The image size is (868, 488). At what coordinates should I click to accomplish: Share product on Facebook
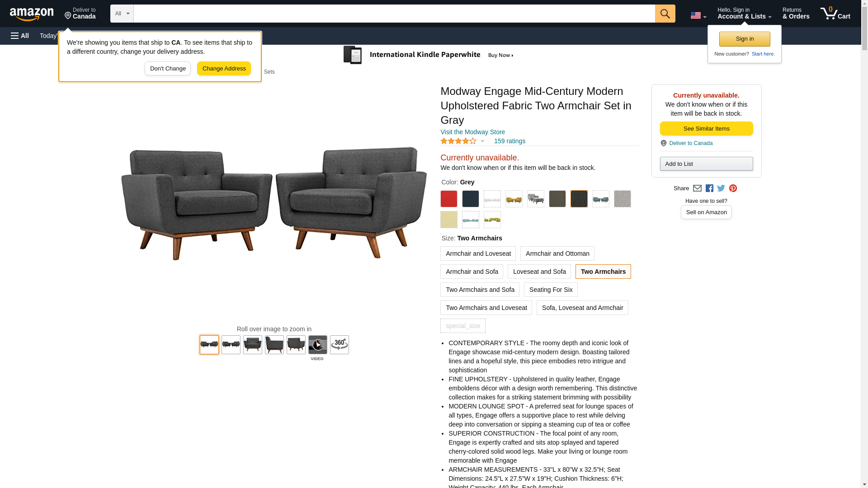click(x=709, y=188)
